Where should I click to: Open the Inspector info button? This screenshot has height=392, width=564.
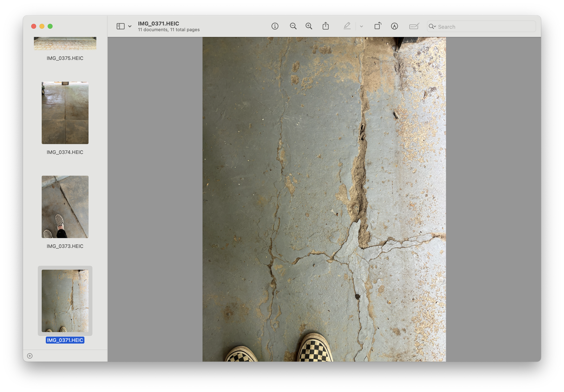coord(275,26)
